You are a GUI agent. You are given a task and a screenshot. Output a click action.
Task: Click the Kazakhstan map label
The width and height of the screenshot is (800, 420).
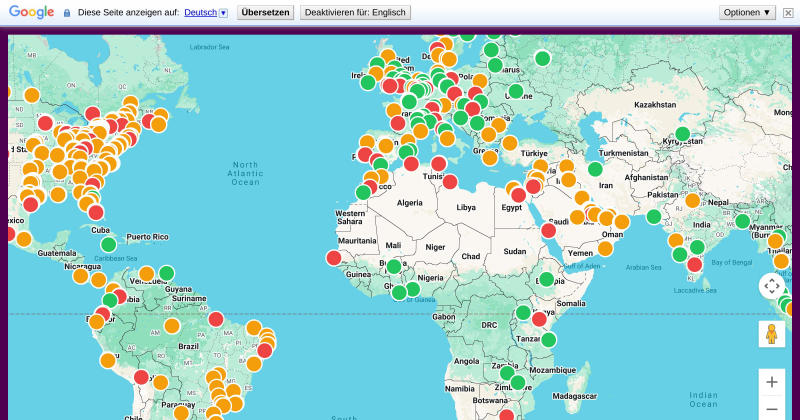655,105
